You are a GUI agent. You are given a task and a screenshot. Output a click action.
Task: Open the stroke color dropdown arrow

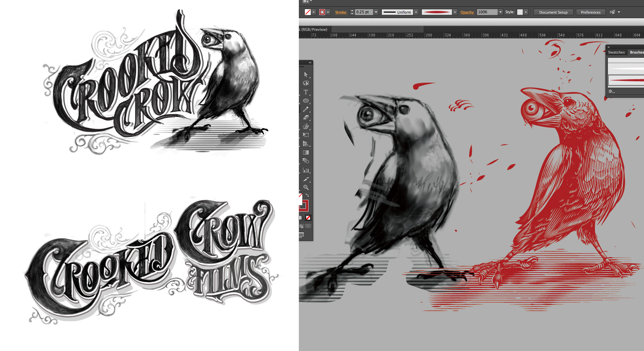point(328,12)
